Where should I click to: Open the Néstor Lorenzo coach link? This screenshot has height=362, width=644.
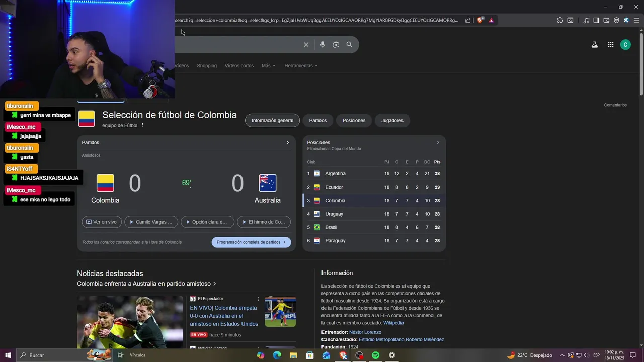tap(365, 332)
